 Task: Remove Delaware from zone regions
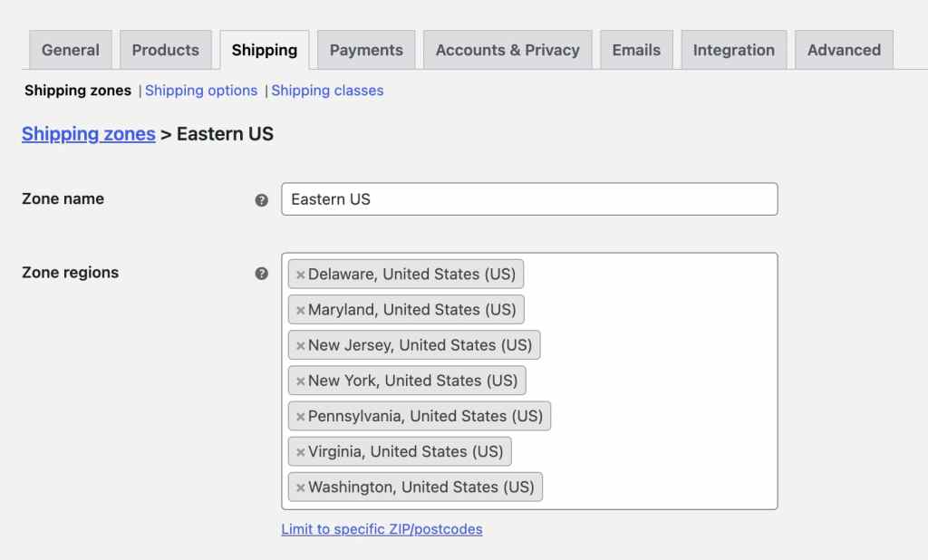tap(300, 275)
